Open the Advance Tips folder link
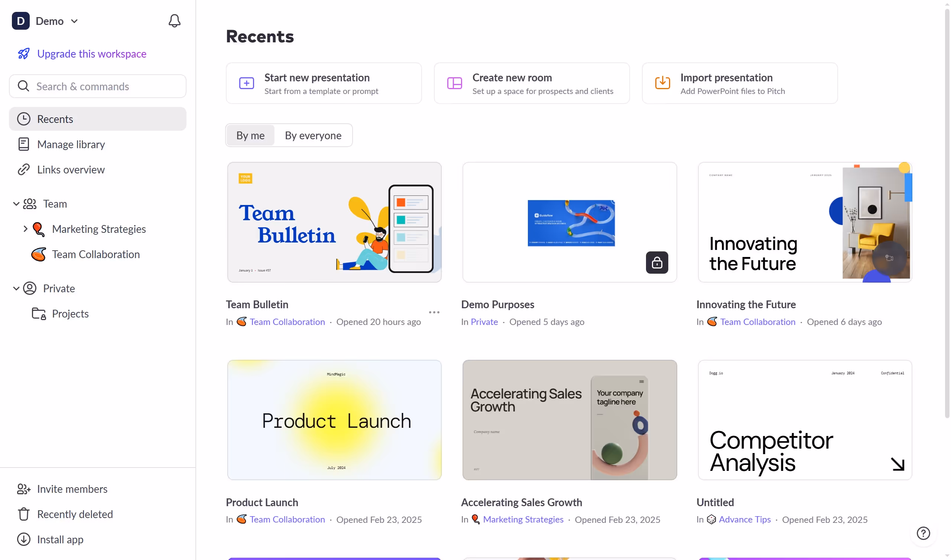The height and width of the screenshot is (560, 951). [744, 519]
